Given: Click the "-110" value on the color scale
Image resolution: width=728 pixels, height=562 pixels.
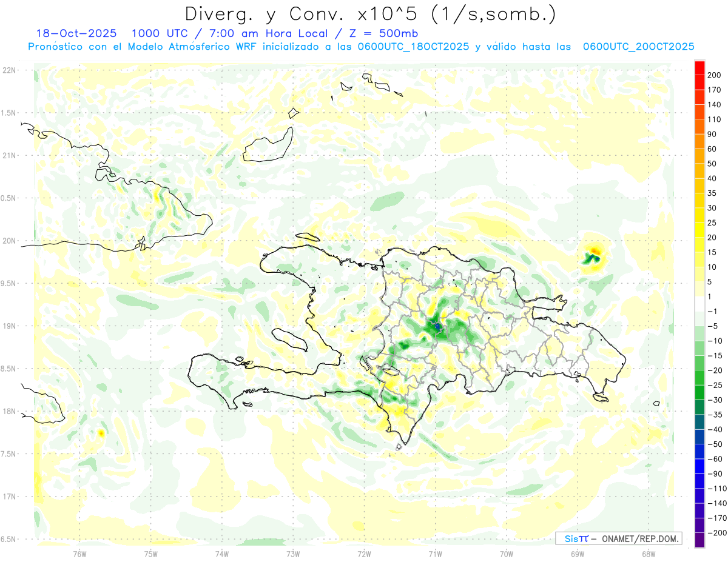Looking at the screenshot, I should 716,489.
